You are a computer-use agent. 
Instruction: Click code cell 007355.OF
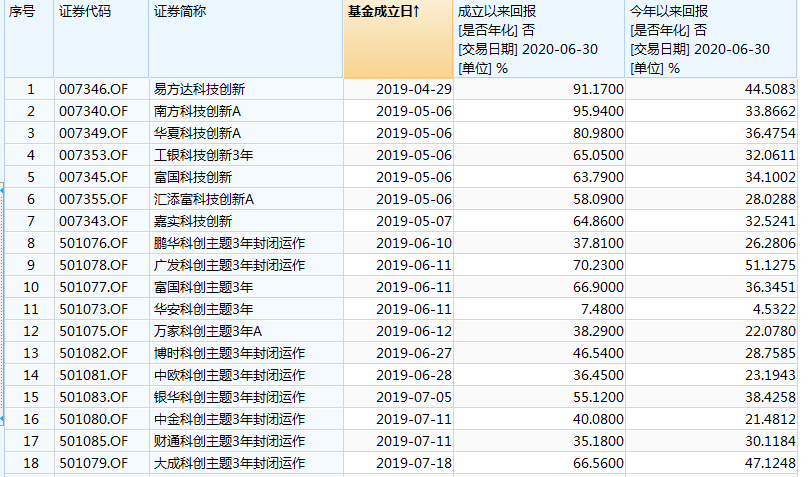93,199
